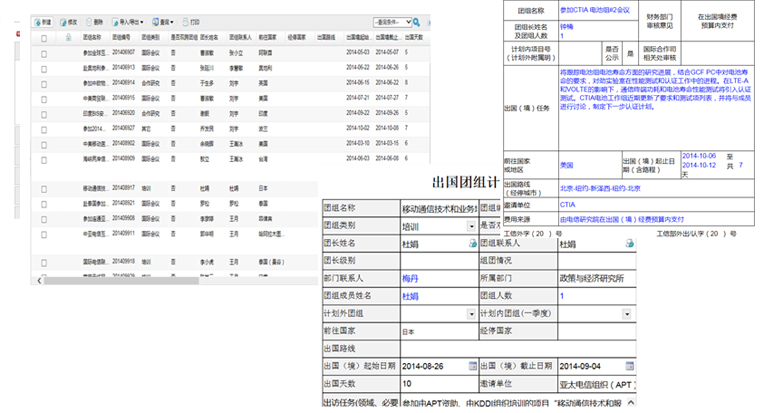Sort list by 团组编号 column header
The image size is (784, 413).
point(121,38)
